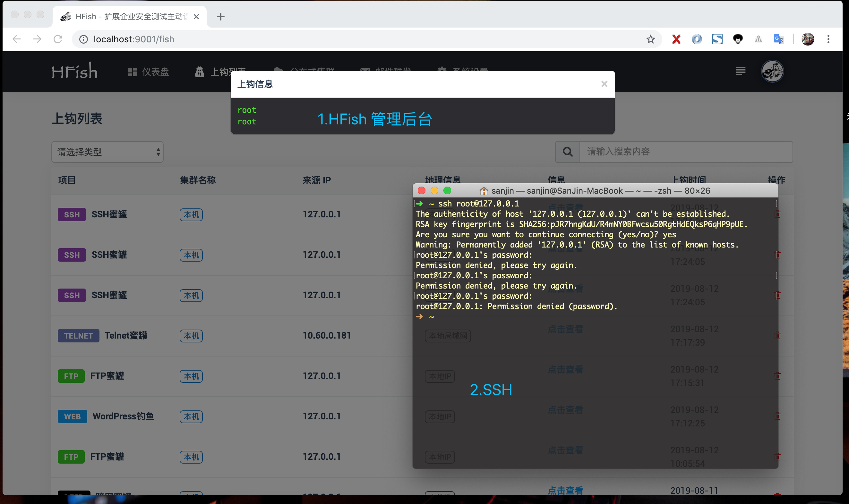The image size is (849, 504).
Task: Click the search magnifier icon
Action: tap(567, 152)
